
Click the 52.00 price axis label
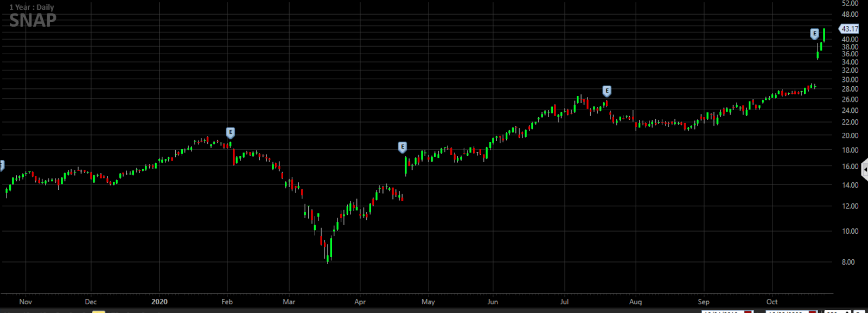point(850,3)
